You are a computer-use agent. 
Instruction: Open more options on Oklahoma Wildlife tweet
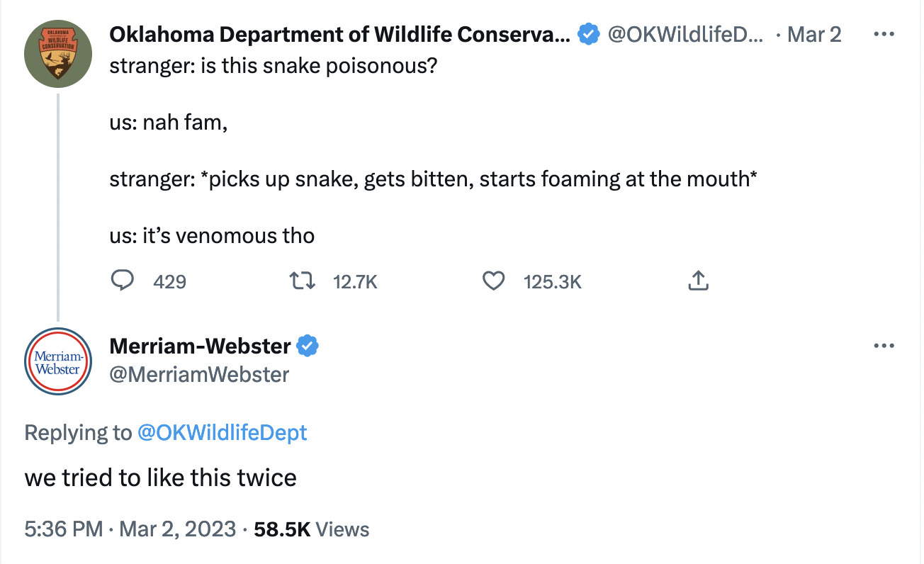coord(883,35)
